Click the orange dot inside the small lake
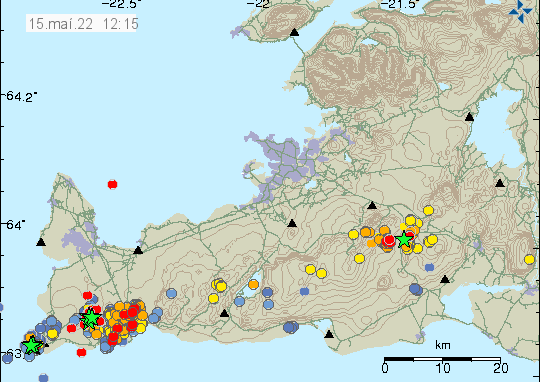 pos(253,285)
